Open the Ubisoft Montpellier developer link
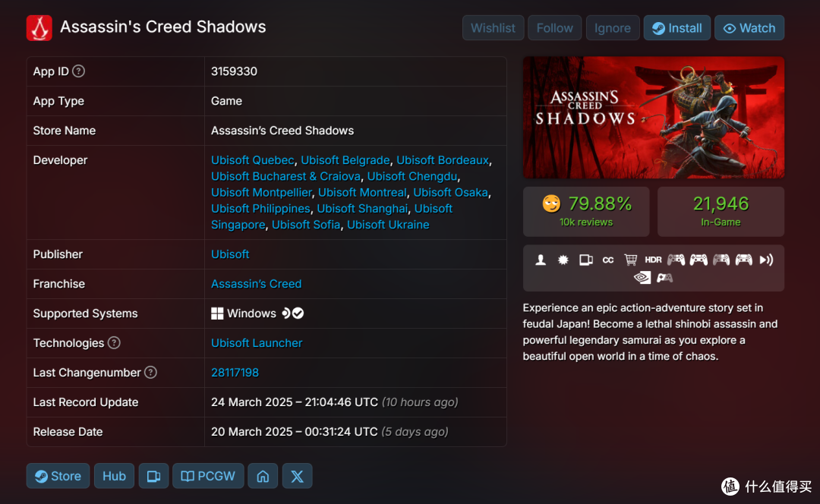Screen dimensions: 820x504 pos(261,192)
